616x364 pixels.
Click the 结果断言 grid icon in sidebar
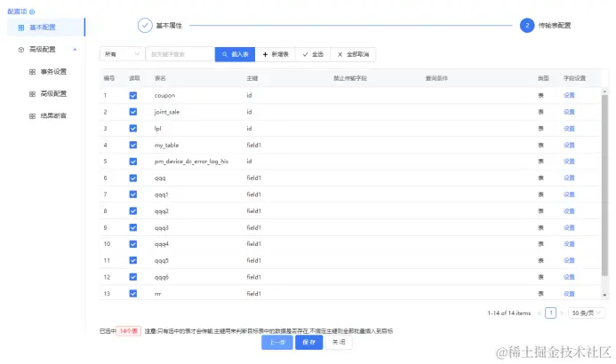[x=33, y=115]
